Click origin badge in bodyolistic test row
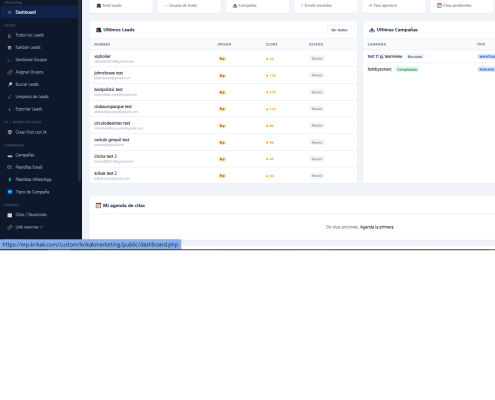The image size is (495, 400). (x=222, y=92)
